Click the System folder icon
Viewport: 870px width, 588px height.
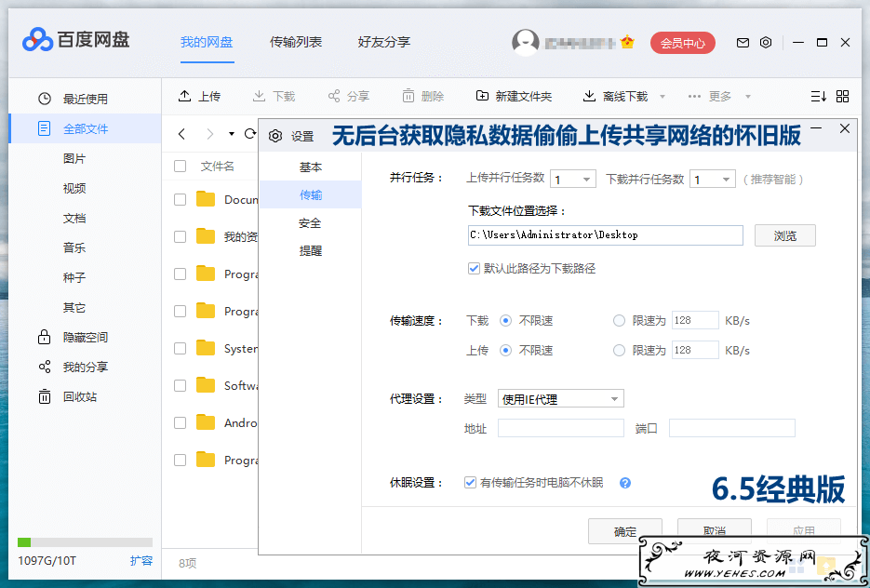pyautogui.click(x=206, y=348)
